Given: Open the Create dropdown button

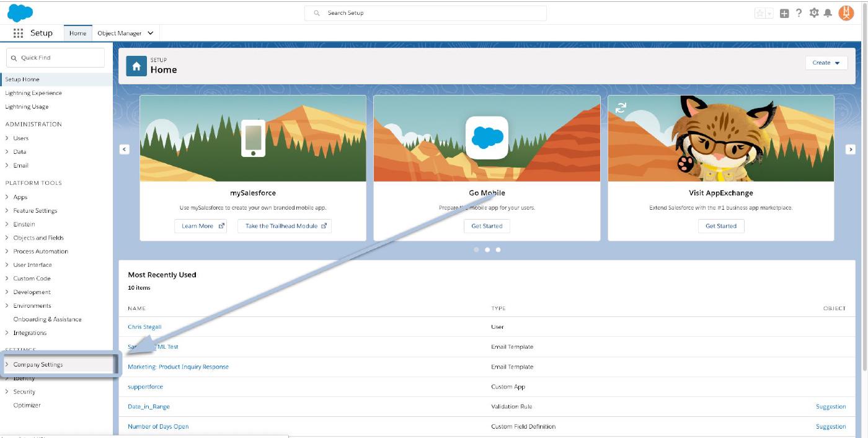Looking at the screenshot, I should (826, 63).
